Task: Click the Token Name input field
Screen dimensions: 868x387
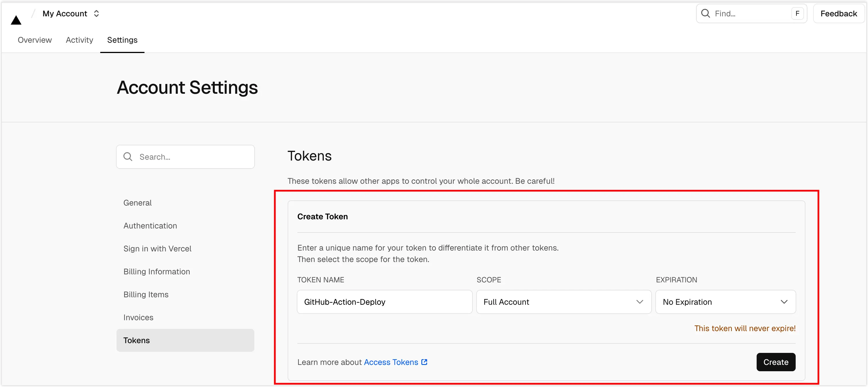Action: point(384,302)
